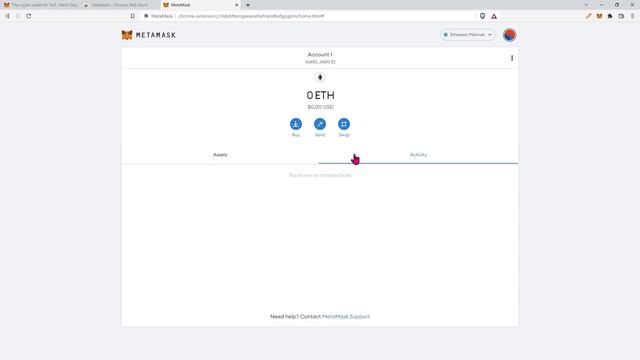Close the active MetaMask browser tab

pyautogui.click(x=236, y=5)
